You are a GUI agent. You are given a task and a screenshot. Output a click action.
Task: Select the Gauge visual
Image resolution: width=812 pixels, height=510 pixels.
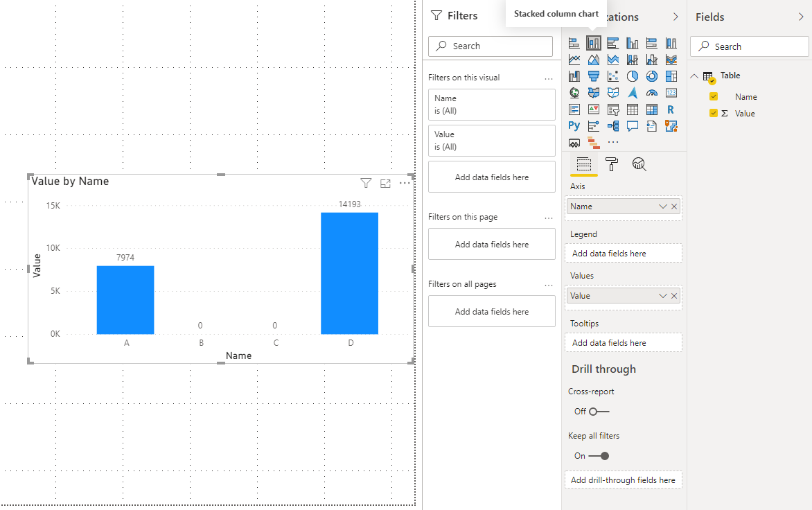(x=652, y=93)
